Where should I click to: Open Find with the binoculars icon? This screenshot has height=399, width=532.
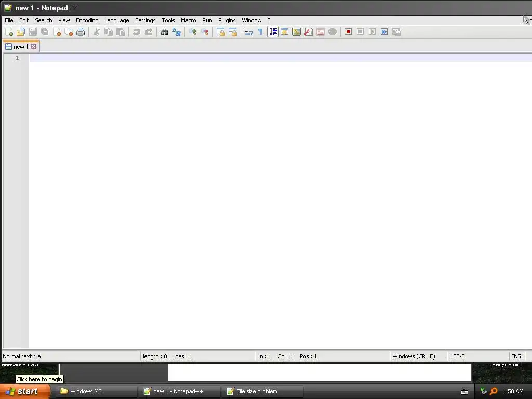point(165,32)
